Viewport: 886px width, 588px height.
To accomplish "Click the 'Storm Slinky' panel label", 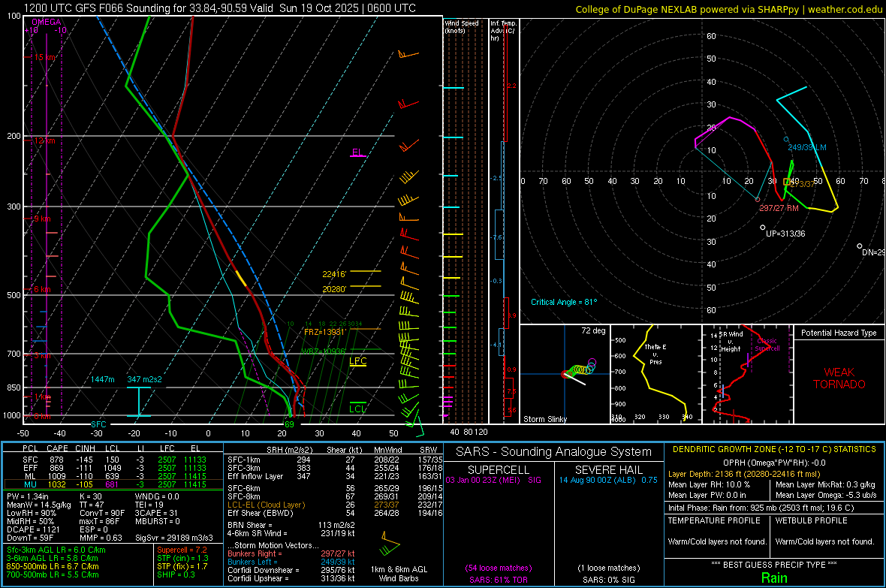I will (x=544, y=419).
